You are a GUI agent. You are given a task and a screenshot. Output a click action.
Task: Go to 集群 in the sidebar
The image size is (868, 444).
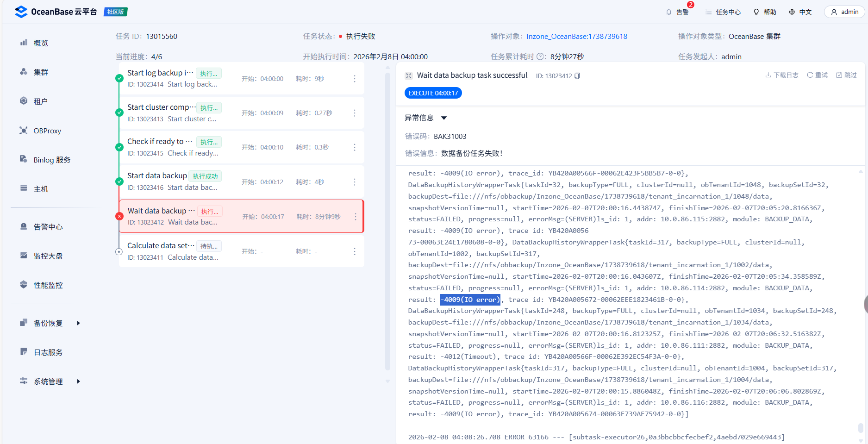click(x=41, y=72)
